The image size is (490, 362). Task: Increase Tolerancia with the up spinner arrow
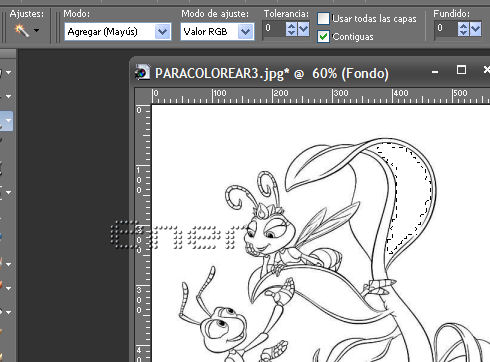tap(291, 25)
